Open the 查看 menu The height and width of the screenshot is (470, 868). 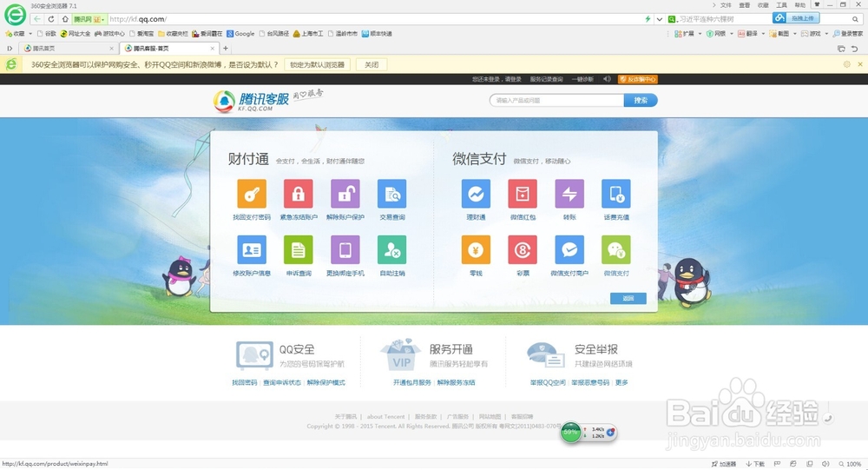pos(745,5)
